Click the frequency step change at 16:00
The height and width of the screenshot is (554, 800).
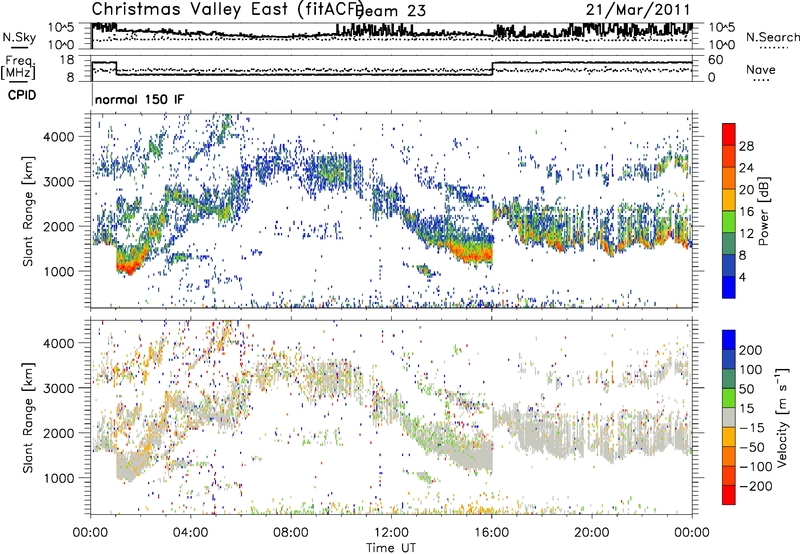coord(492,69)
